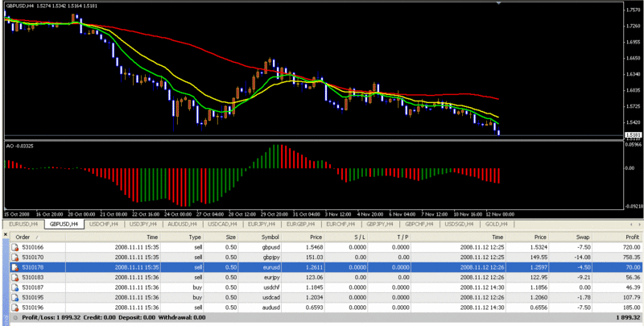Screen dimensions: 644x326
Task: Click the sell order icon beside 5310166
Action: (x=14, y=247)
